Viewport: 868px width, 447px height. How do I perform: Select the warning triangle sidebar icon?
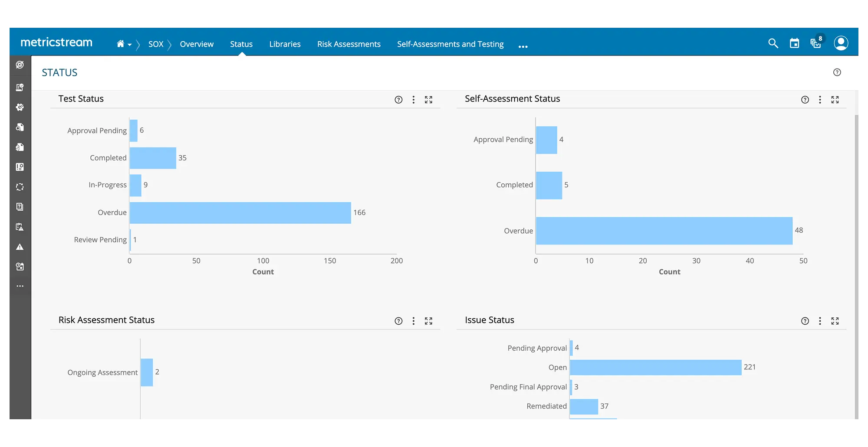coord(20,247)
